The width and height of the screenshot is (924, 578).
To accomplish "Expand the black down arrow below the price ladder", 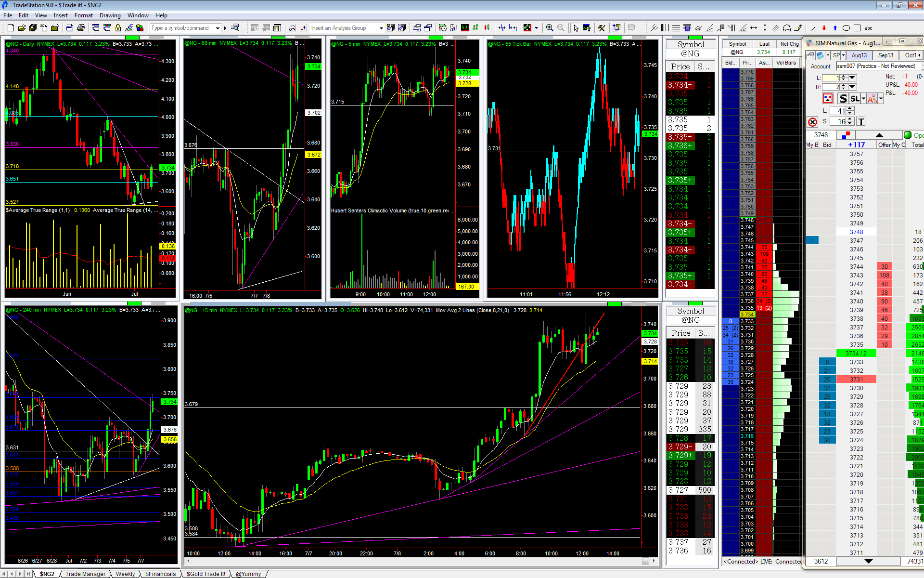I will click(x=869, y=561).
